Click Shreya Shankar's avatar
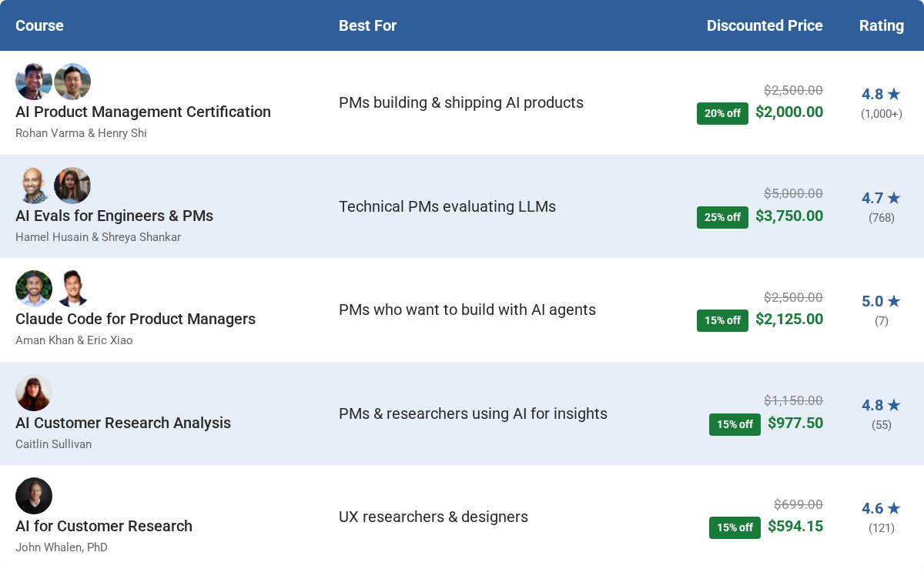This screenshot has width=924, height=569. (x=72, y=186)
